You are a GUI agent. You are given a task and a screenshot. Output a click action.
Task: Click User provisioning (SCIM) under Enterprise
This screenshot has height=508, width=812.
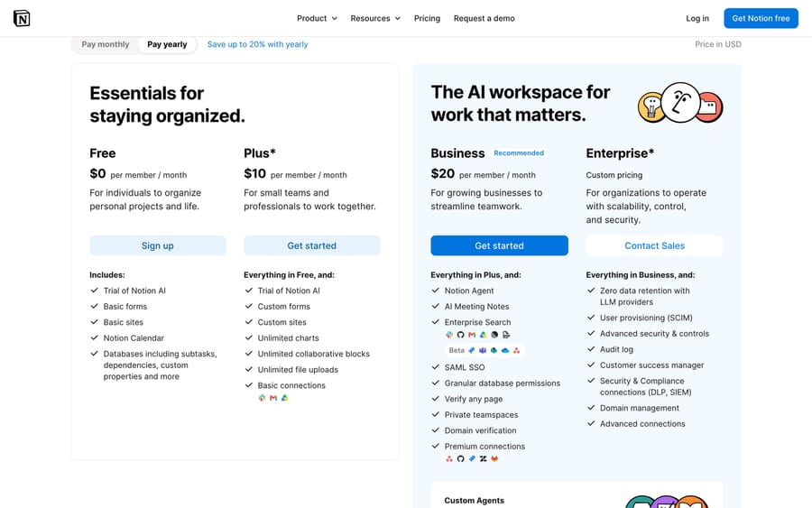click(x=646, y=318)
